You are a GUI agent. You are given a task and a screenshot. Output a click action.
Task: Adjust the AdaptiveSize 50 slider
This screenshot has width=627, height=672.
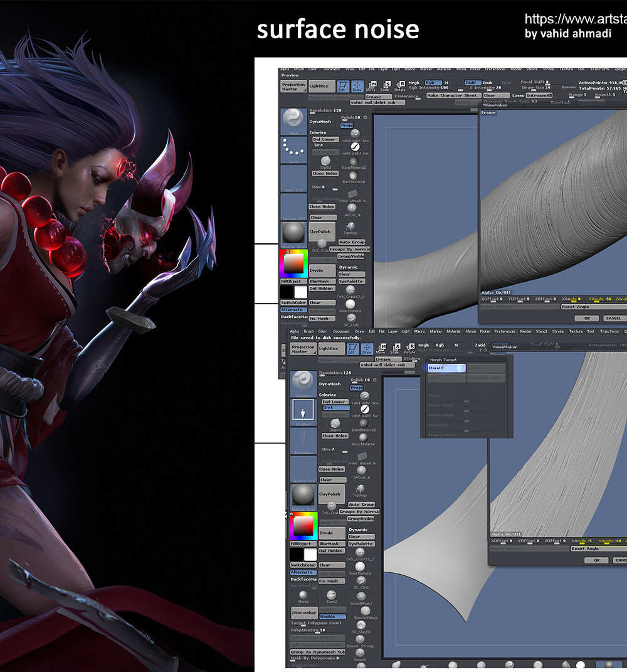tap(318, 631)
